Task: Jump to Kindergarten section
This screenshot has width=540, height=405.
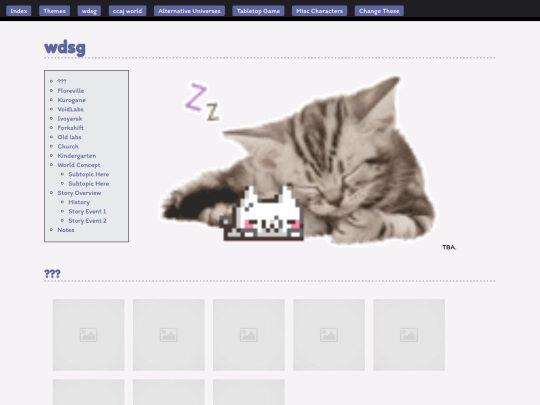Action: point(76,156)
